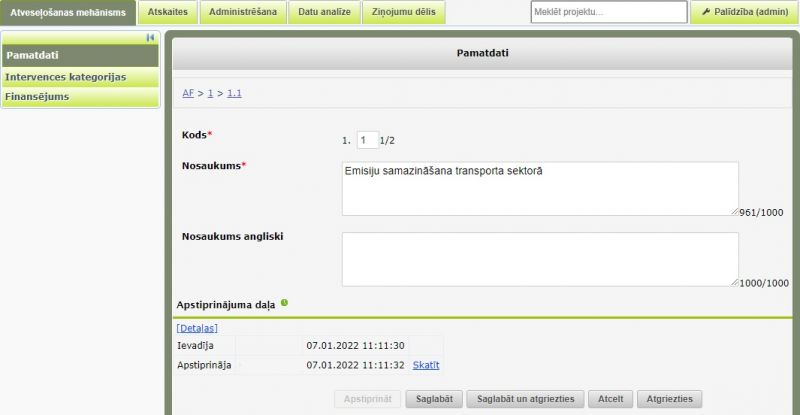This screenshot has height=415, width=800.
Task: Collapse the left sidebar panel
Action: pos(151,37)
